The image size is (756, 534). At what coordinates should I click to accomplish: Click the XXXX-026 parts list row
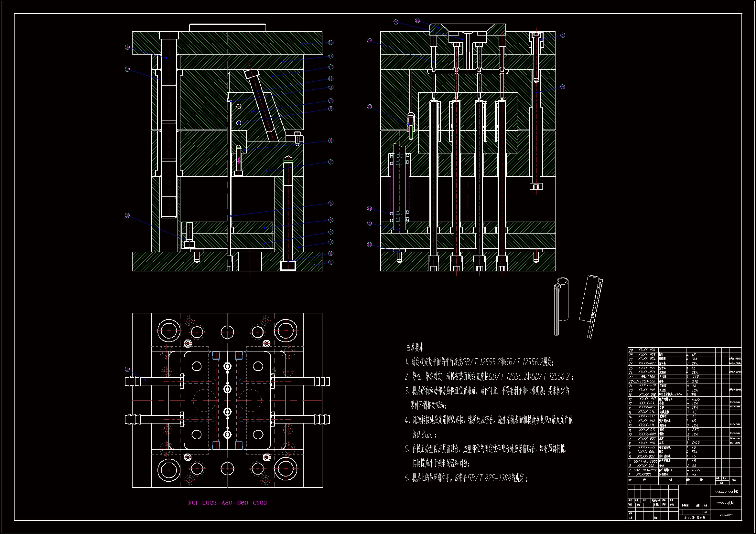pyautogui.click(x=647, y=350)
